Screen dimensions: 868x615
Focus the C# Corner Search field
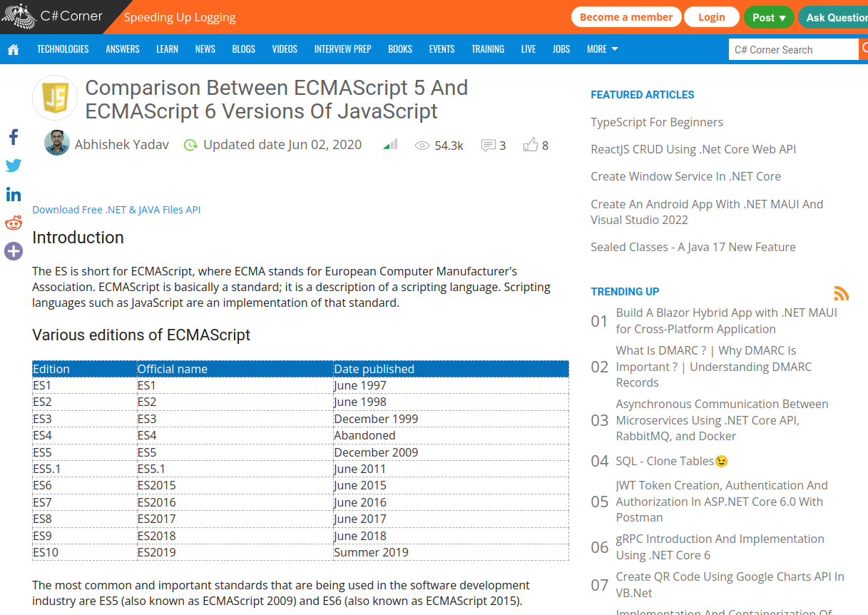pyautogui.click(x=793, y=49)
